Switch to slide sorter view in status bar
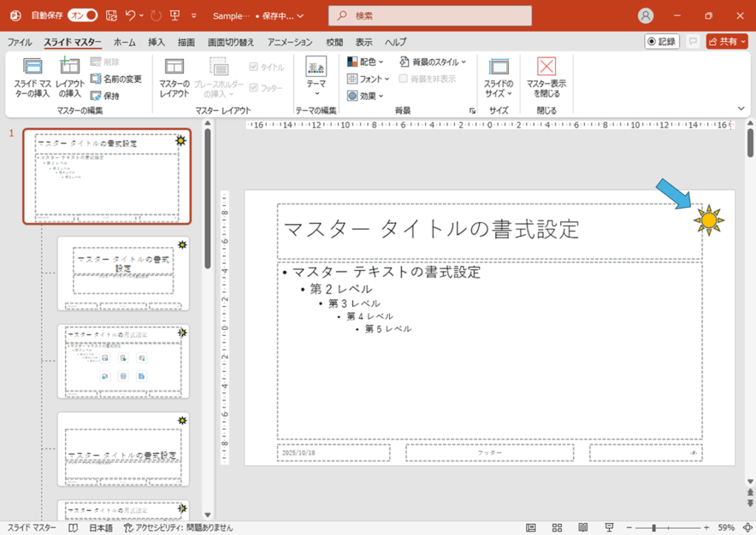Viewport: 756px width, 535px height. pyautogui.click(x=557, y=528)
